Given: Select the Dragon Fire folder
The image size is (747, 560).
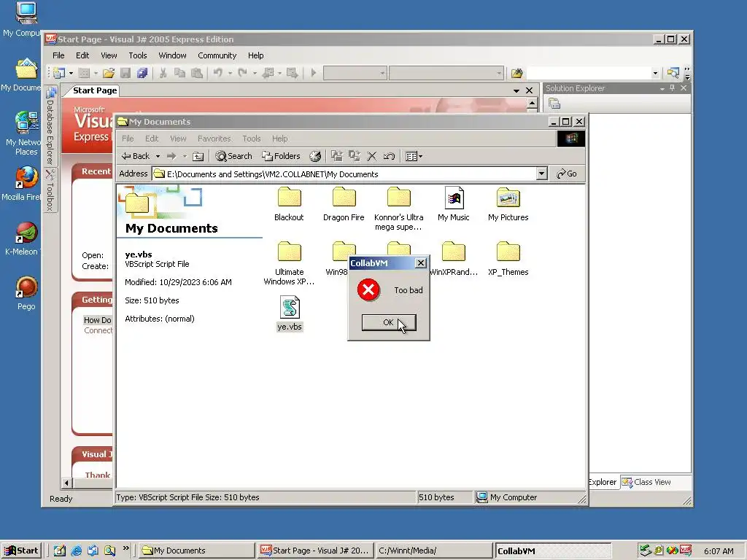Looking at the screenshot, I should [344, 204].
